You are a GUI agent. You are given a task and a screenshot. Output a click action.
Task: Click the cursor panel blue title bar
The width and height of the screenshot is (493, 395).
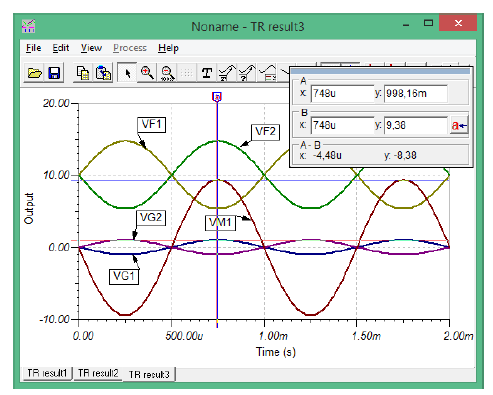pyautogui.click(x=381, y=71)
